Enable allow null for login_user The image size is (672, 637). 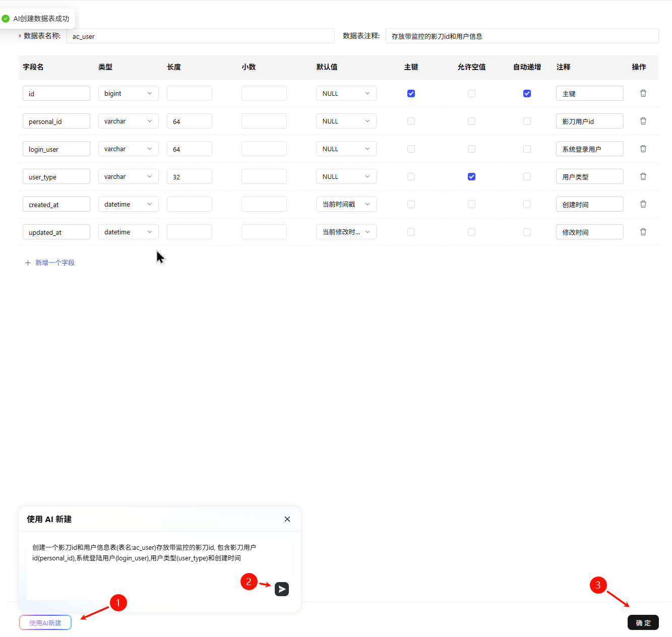point(471,149)
